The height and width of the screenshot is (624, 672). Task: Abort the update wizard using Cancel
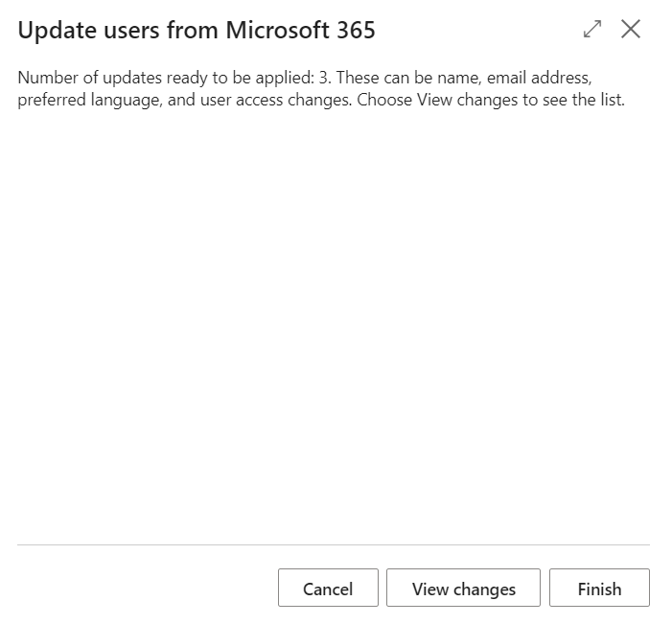coord(328,588)
